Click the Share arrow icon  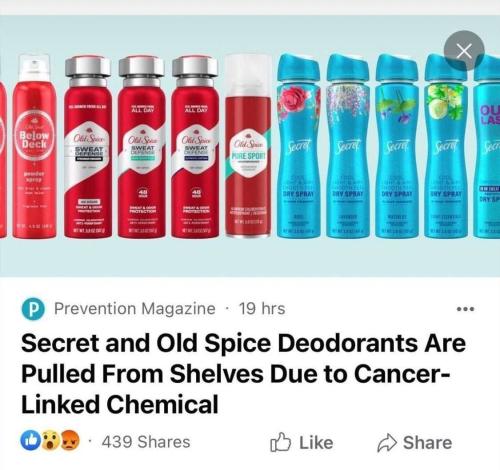click(387, 443)
